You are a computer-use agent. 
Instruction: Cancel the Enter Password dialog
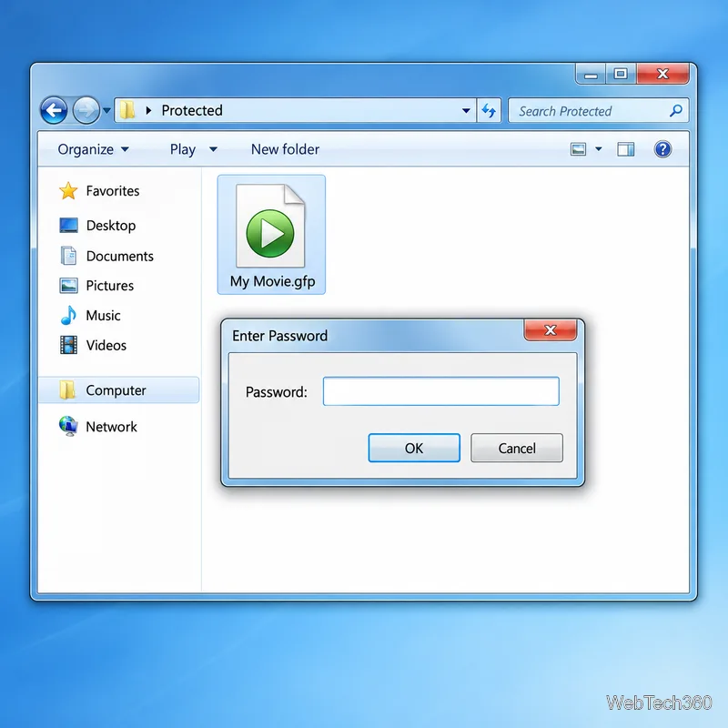tap(517, 448)
